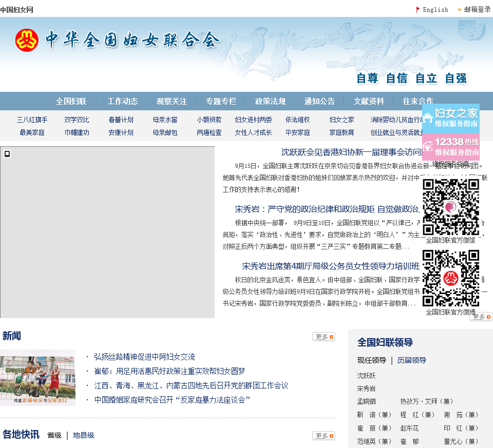Image resolution: width=493 pixels, height=448 pixels.
Task: Click 更多 button beside 各地快讯 heading
Action: pyautogui.click(x=324, y=436)
